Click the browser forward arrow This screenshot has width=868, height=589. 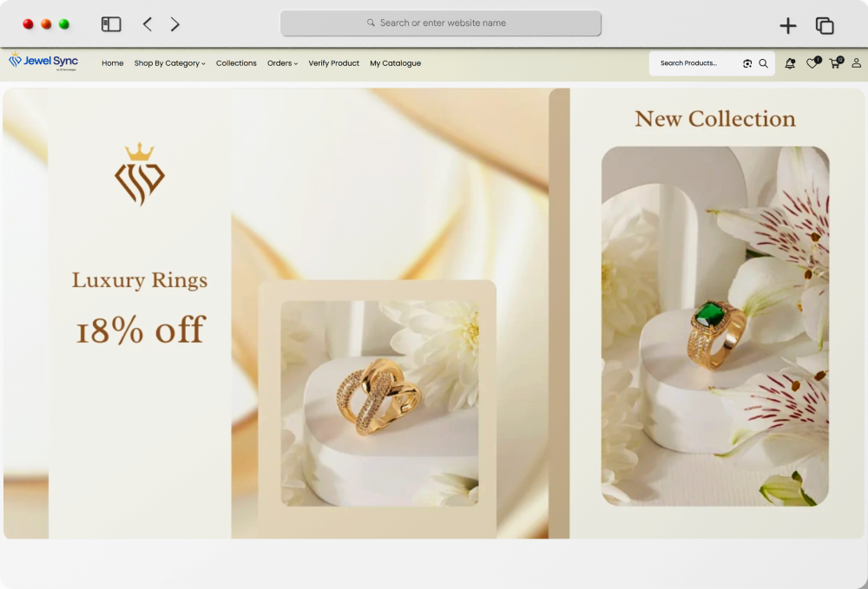point(174,24)
